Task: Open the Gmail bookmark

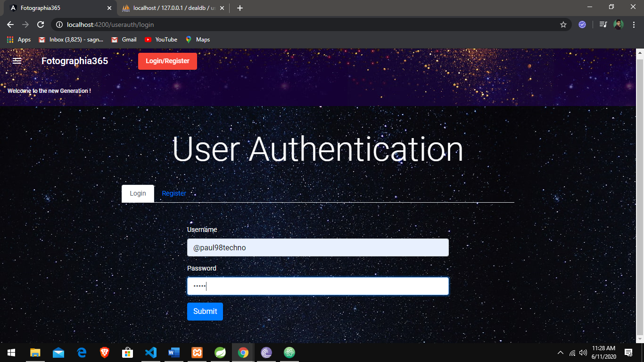Action: coord(124,40)
